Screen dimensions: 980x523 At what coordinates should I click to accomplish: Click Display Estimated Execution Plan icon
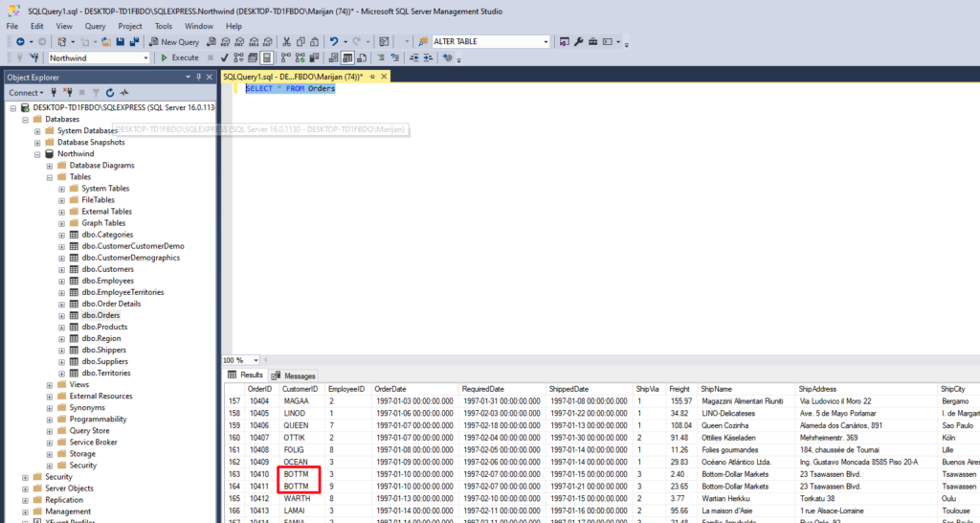[x=238, y=57]
